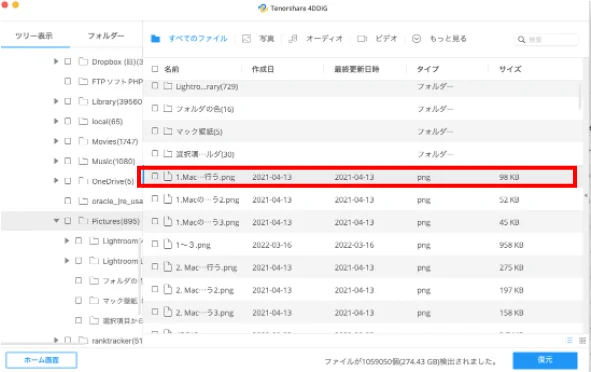This screenshot has height=372, width=591.
Task: Expand the Library(39560 tree node
Action: 56,101
